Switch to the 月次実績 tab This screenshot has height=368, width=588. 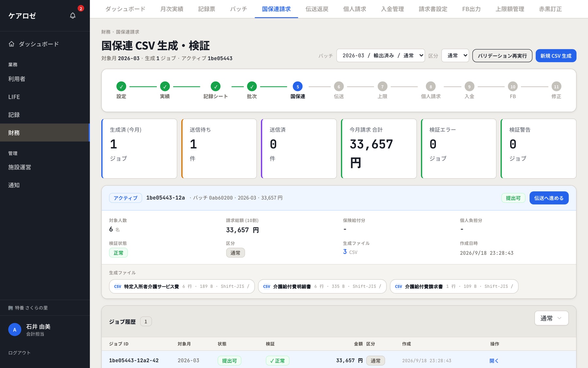coord(172,9)
